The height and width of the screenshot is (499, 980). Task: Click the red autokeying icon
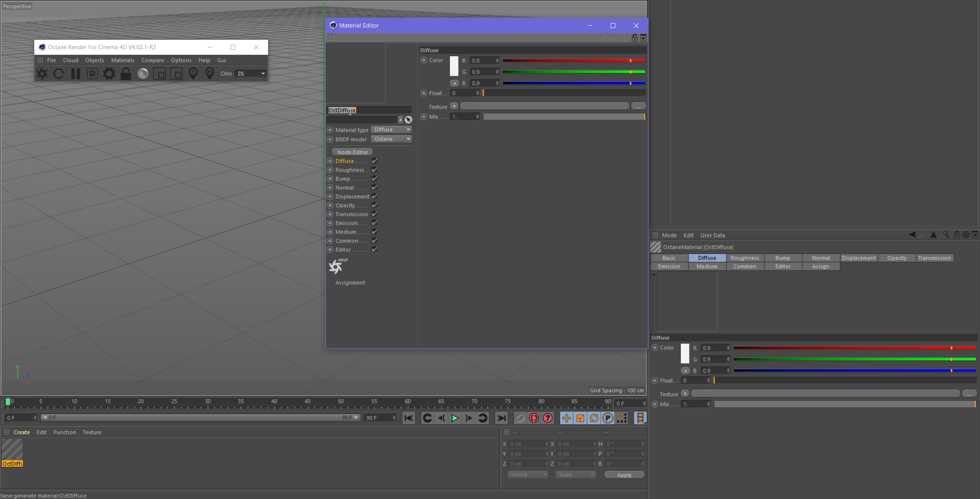[534, 418]
